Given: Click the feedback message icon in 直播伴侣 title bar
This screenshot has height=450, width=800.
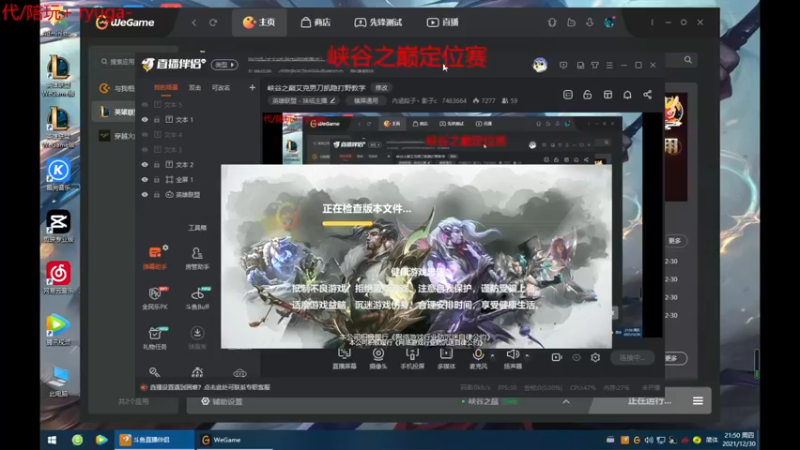Looking at the screenshot, I should (563, 65).
